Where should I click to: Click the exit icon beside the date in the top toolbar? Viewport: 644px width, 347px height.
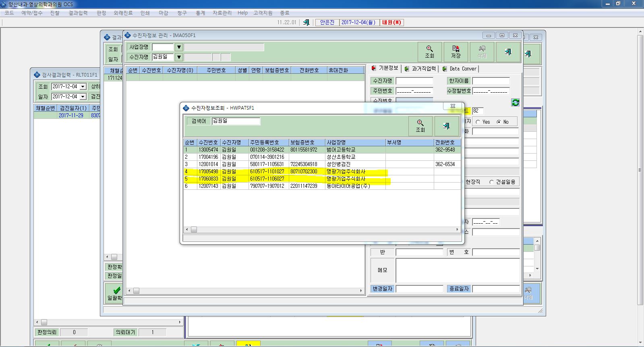[306, 23]
